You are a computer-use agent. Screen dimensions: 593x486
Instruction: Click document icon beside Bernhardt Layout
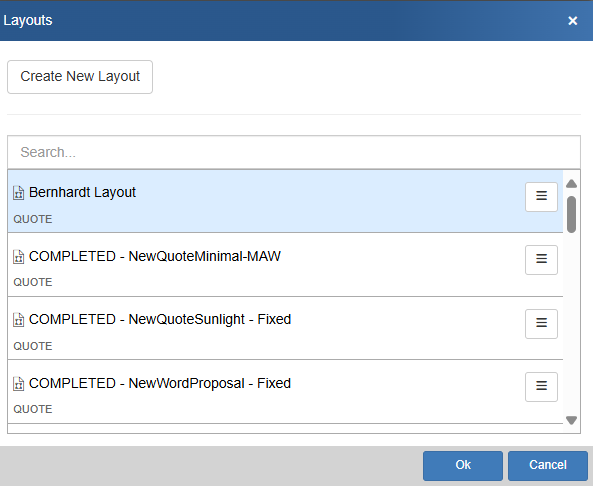[19, 193]
